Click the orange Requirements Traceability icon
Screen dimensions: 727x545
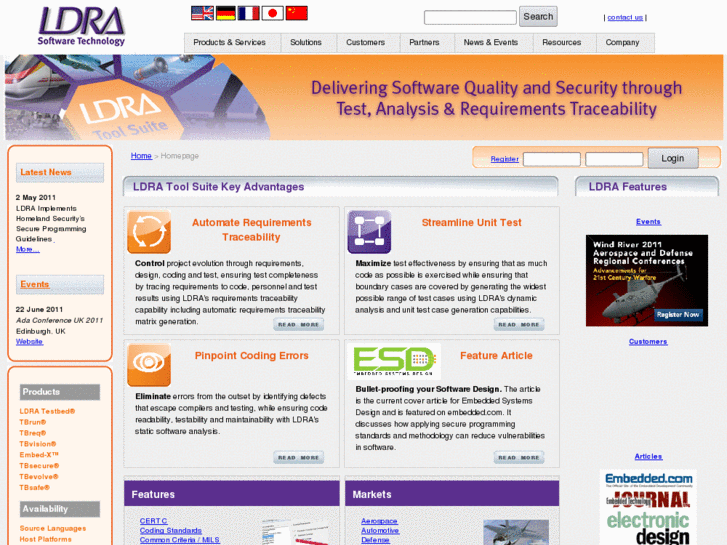click(149, 232)
